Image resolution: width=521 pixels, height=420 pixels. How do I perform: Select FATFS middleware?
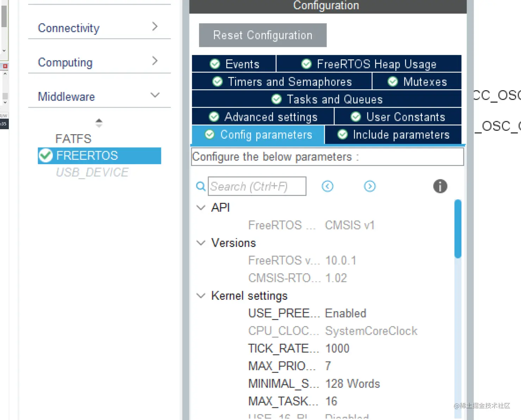coord(73,139)
